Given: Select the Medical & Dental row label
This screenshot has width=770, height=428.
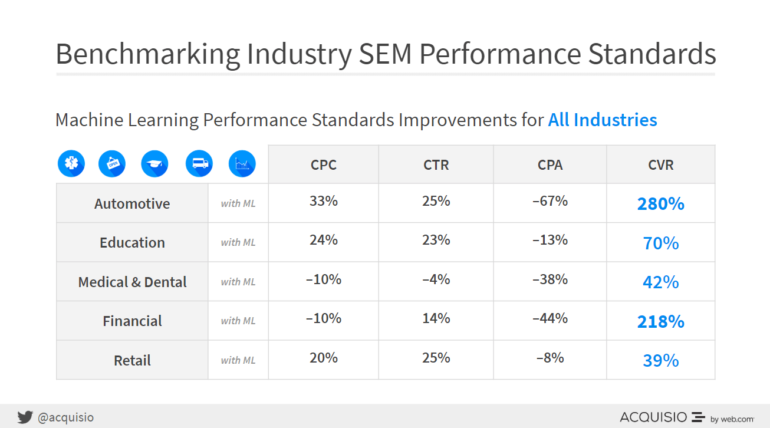Looking at the screenshot, I should [x=132, y=282].
